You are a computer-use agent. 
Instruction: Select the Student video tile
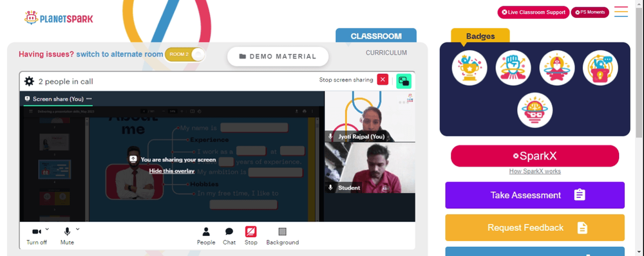(370, 168)
